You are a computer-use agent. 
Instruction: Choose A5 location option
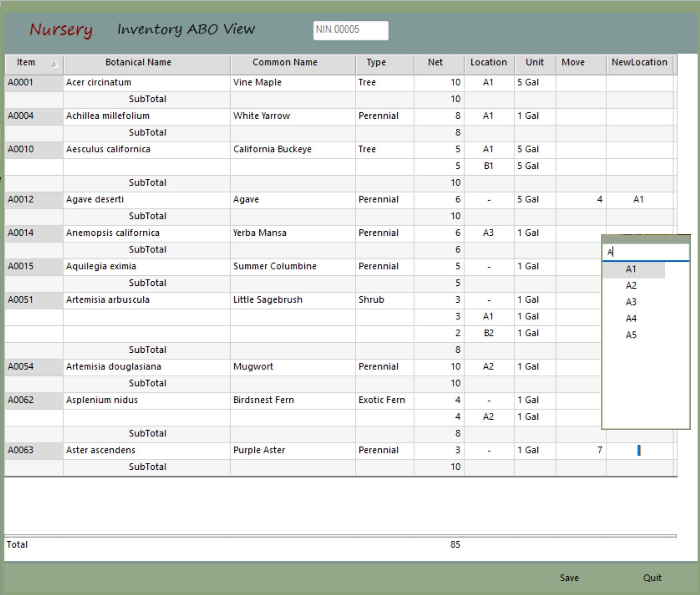(631, 335)
